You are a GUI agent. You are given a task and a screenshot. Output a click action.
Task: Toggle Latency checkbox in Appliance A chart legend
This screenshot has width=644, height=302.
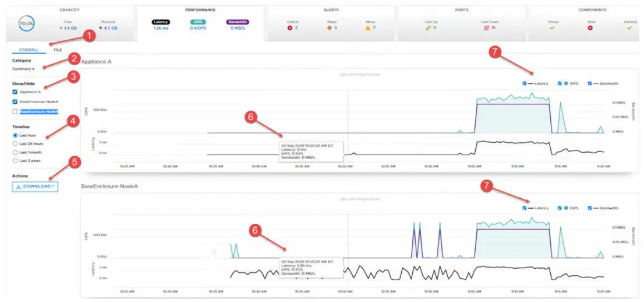tap(525, 83)
